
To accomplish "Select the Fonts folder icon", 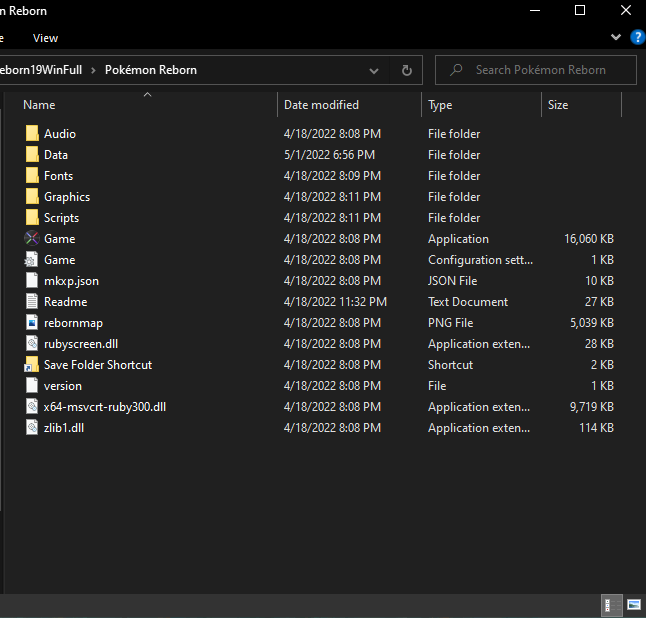I will point(32,176).
